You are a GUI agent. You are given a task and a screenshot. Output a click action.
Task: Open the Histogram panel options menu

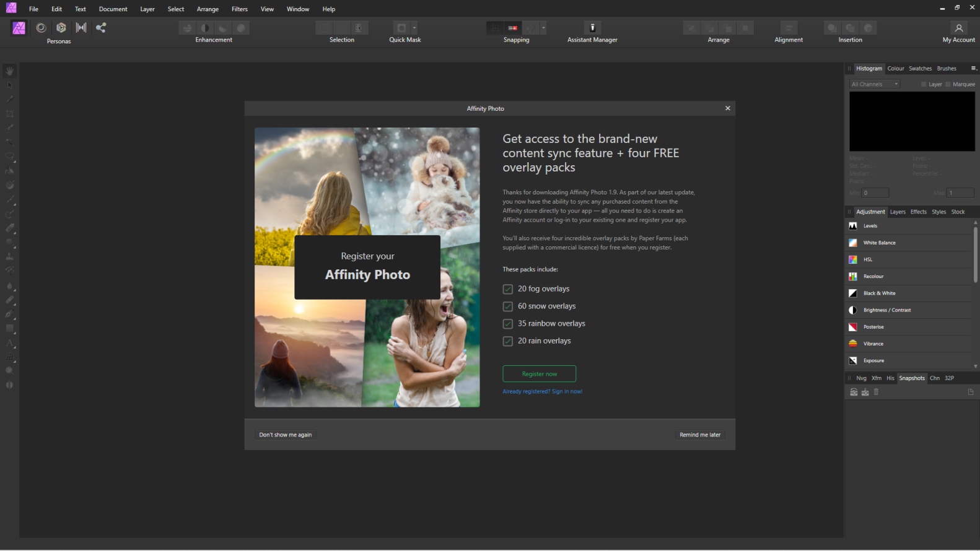point(973,68)
